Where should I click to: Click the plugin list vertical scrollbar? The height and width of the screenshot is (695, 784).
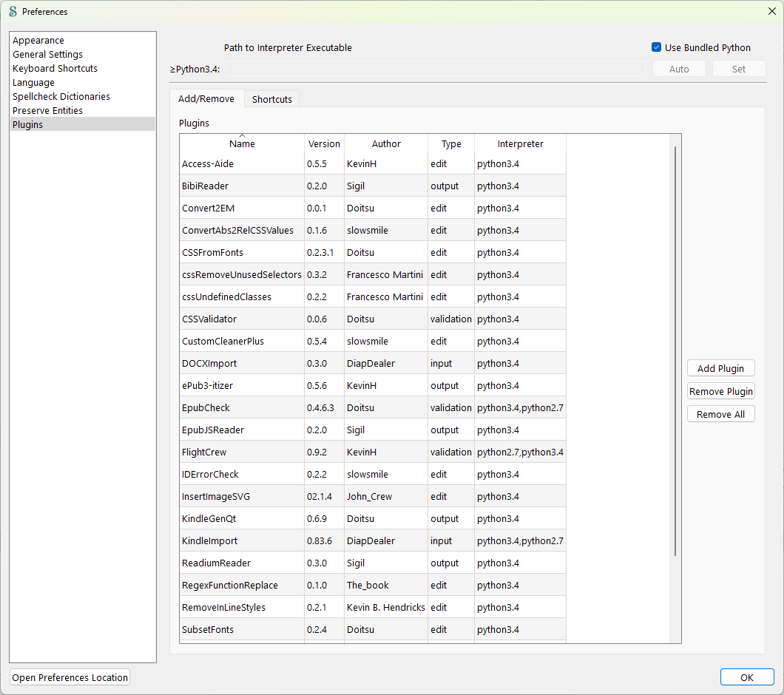tap(675, 351)
